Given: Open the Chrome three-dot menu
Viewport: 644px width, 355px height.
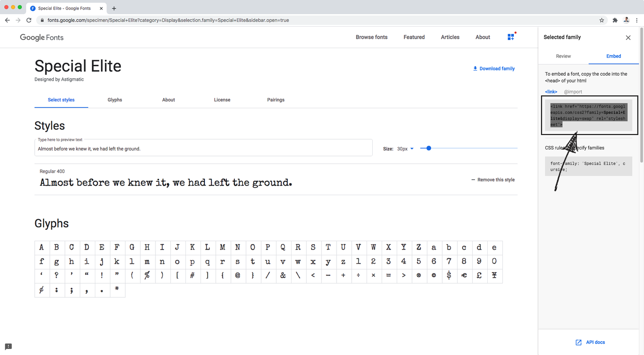Looking at the screenshot, I should click(x=637, y=20).
